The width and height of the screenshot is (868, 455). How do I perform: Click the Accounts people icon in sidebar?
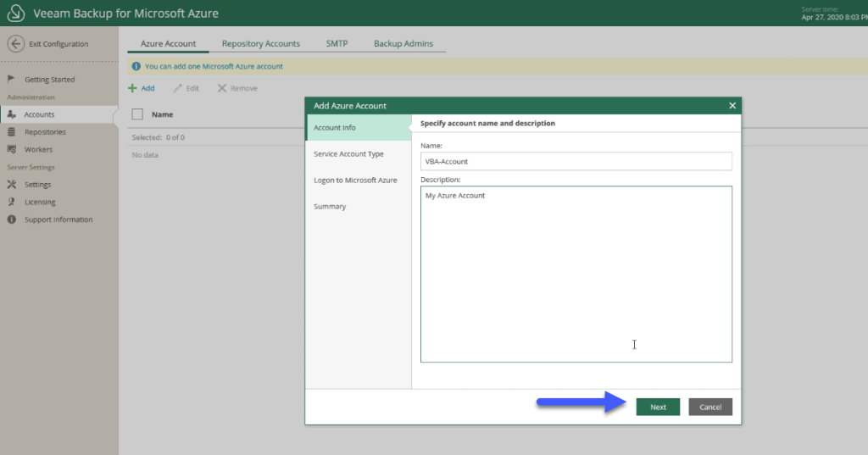click(12, 114)
